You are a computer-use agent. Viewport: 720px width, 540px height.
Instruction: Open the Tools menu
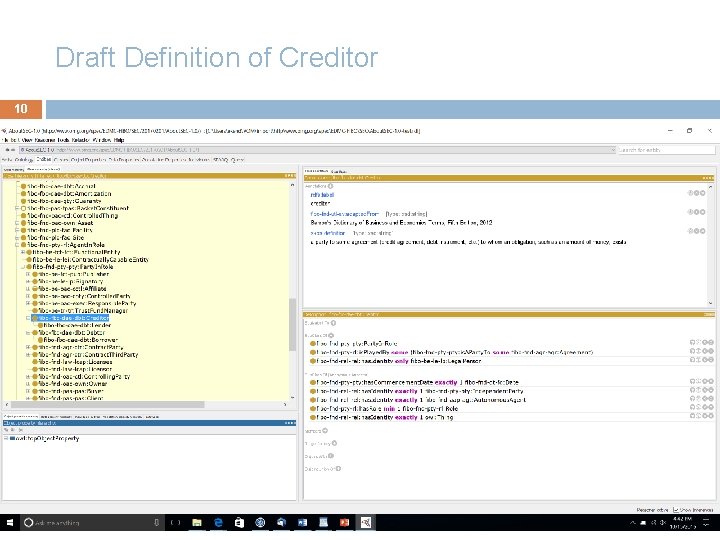pos(63,140)
